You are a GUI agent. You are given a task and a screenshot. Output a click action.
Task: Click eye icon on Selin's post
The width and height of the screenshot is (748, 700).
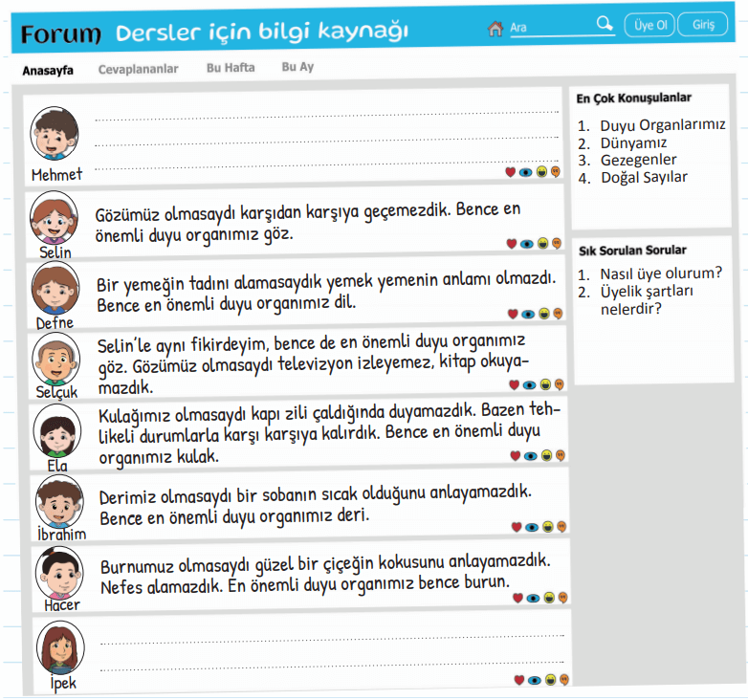click(x=527, y=244)
